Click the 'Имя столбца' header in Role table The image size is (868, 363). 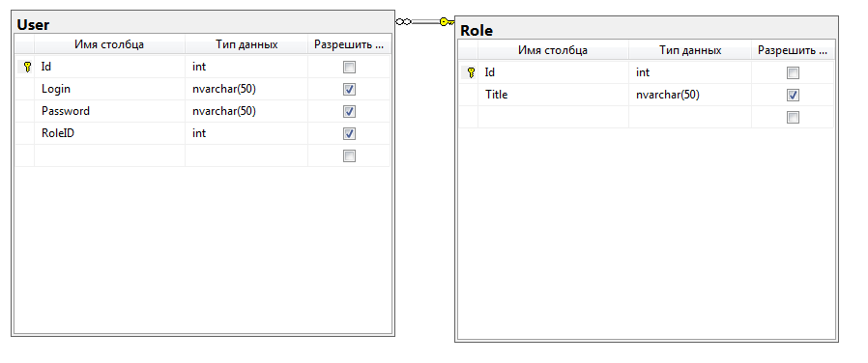(553, 50)
